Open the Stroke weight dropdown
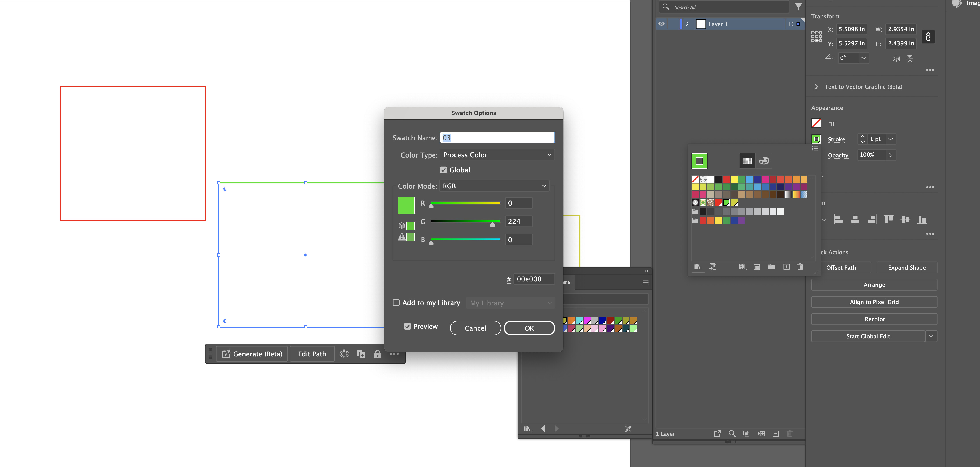980x467 pixels. [890, 139]
